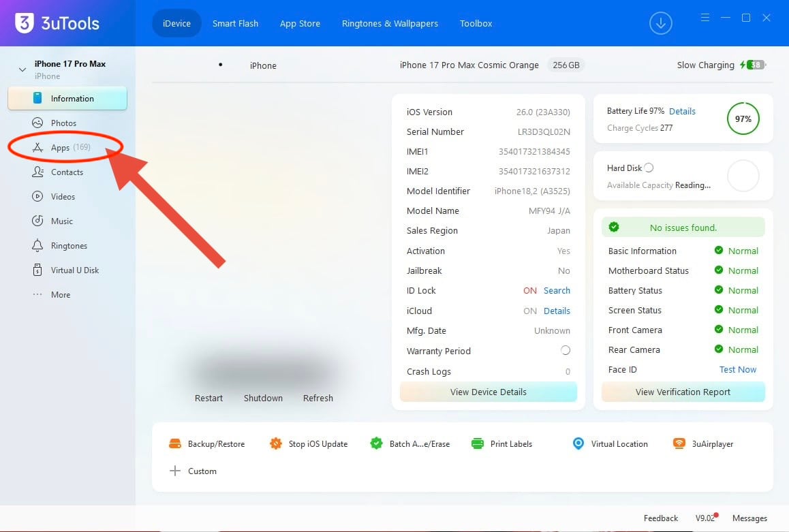Open the Ringtones bell icon
Viewport: 789px width, 532px height.
37,245
